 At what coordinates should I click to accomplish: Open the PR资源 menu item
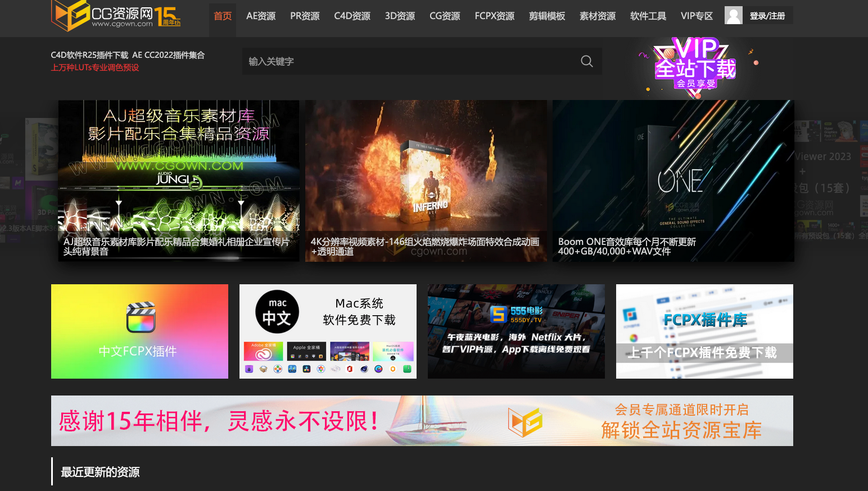(x=305, y=16)
